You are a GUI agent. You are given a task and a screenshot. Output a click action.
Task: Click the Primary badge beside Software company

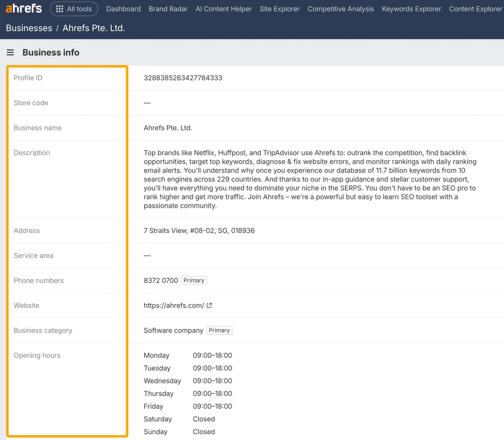click(219, 330)
